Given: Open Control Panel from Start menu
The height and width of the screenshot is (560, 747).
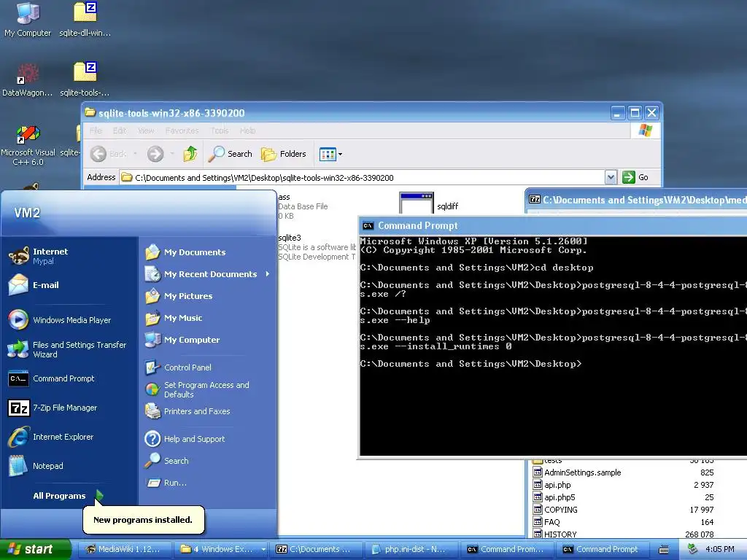Looking at the screenshot, I should click(178, 367).
